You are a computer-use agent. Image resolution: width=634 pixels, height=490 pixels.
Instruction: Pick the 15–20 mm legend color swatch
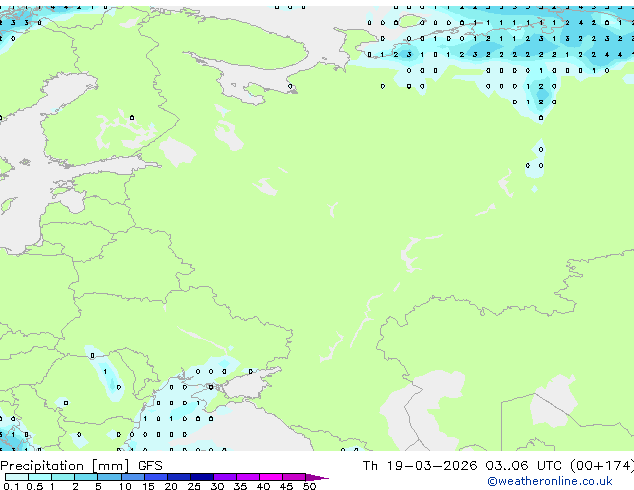pos(156,477)
